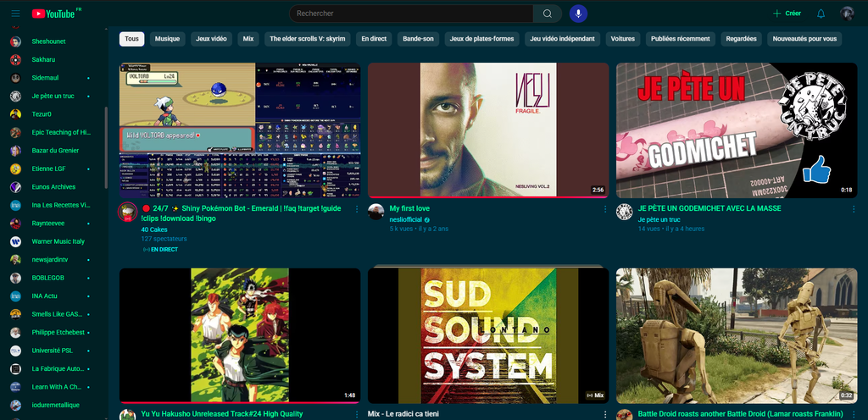Open options menu for My first love
The width and height of the screenshot is (868, 420).
click(604, 209)
